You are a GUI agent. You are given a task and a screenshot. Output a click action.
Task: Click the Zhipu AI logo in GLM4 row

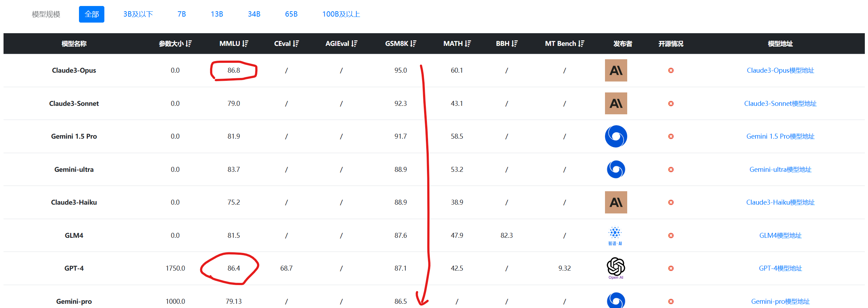(615, 235)
